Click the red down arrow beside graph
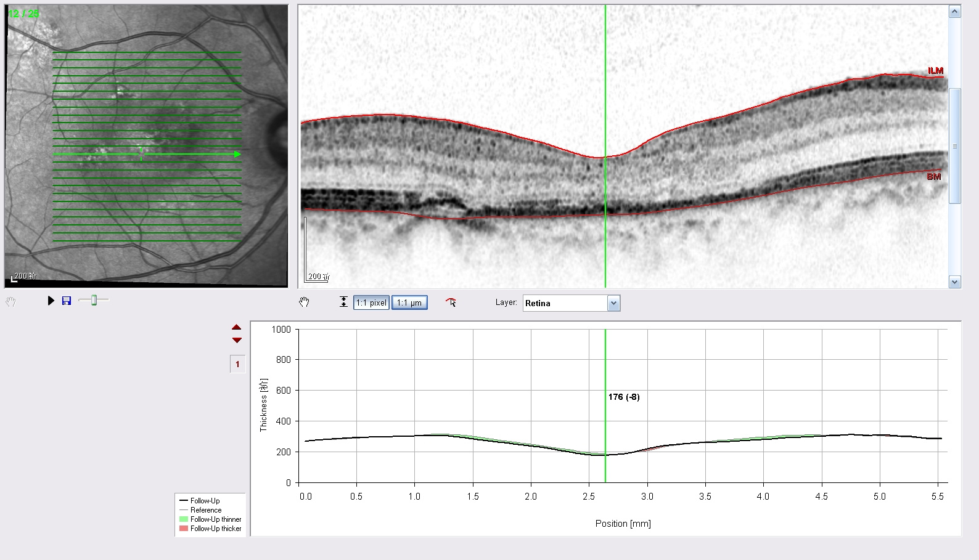 click(237, 340)
